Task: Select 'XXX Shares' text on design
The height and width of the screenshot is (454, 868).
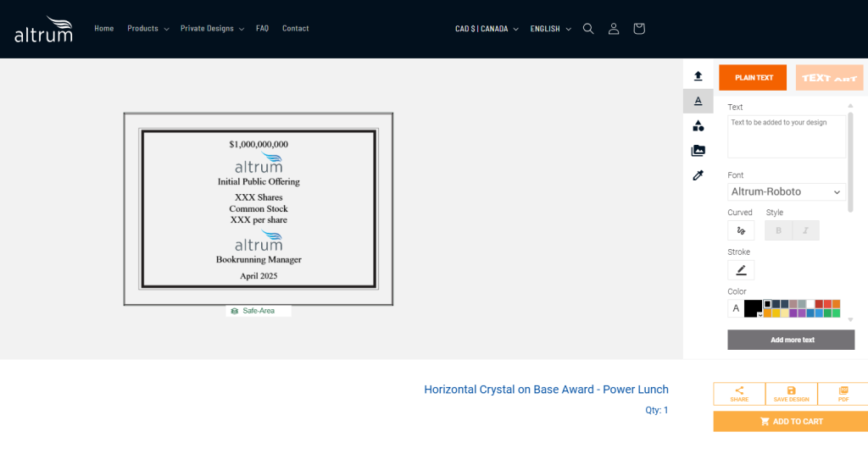Action: (x=259, y=197)
